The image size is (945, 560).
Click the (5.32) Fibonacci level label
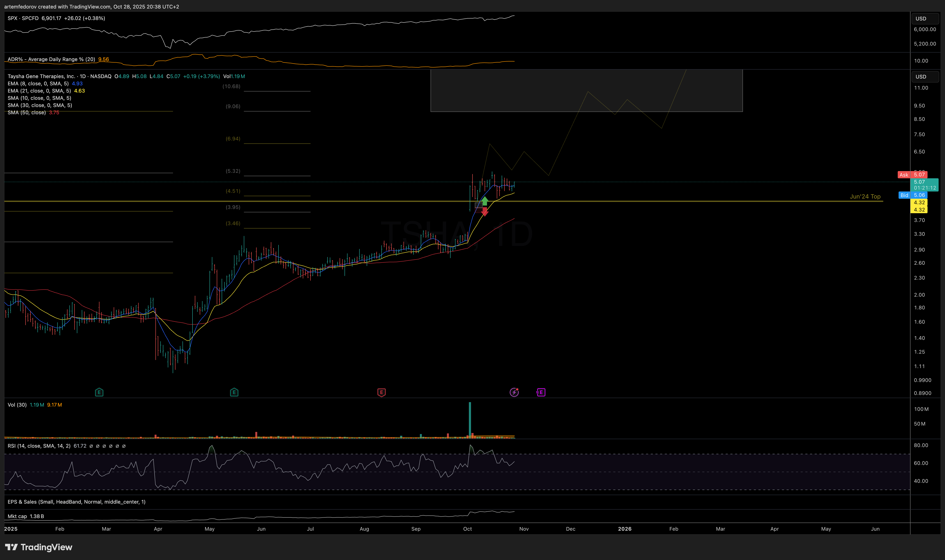pyautogui.click(x=233, y=171)
